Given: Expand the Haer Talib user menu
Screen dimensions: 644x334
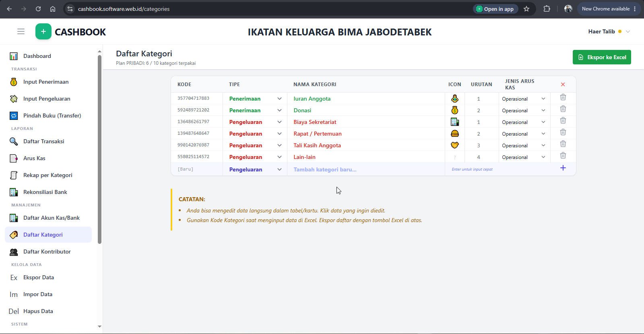Looking at the screenshot, I should (x=609, y=31).
